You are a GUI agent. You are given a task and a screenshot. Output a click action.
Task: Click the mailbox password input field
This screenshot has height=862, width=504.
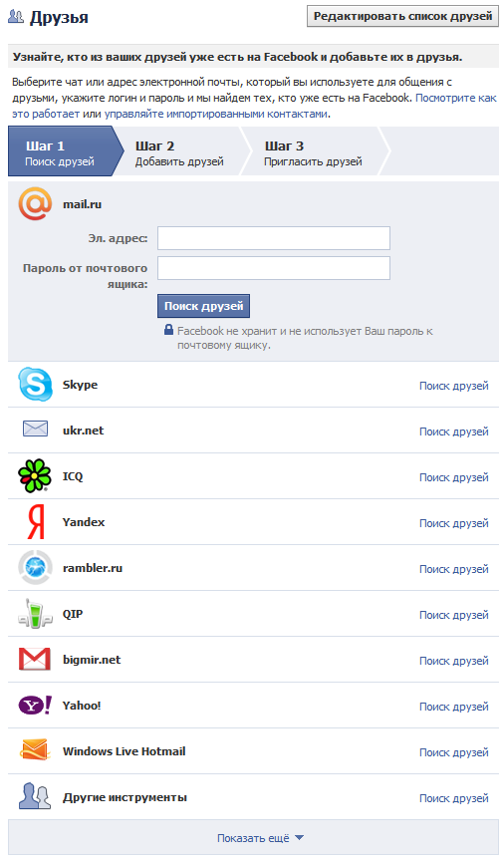(x=274, y=268)
